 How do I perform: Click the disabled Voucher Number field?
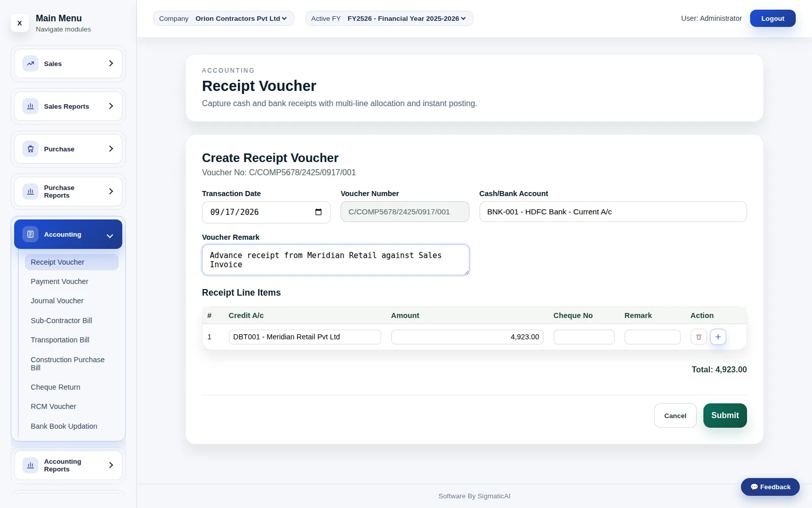click(404, 212)
